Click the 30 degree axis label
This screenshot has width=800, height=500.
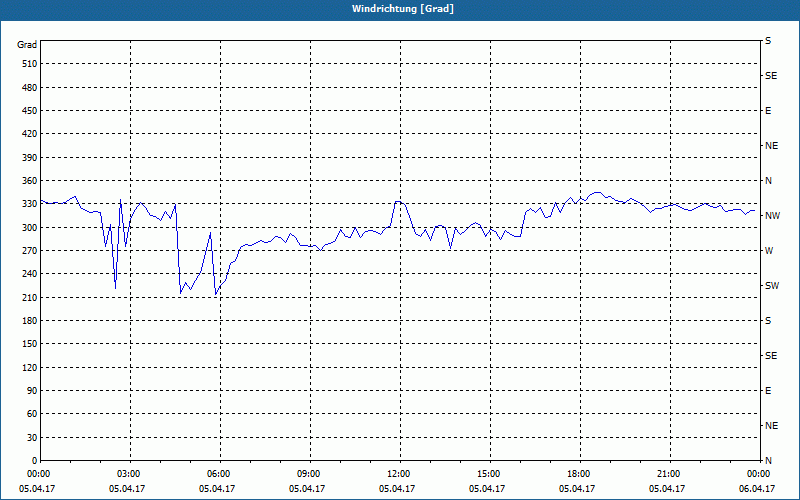[x=32, y=437]
